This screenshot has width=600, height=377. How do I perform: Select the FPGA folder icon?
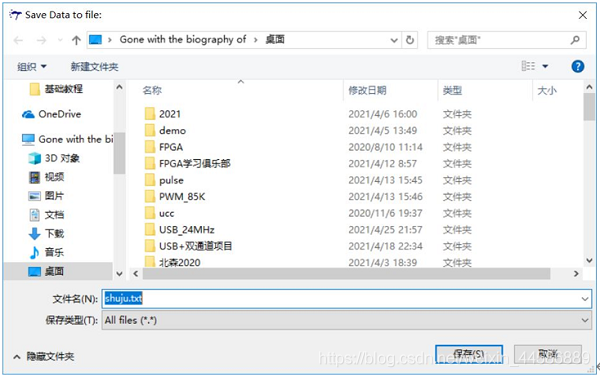tap(150, 147)
